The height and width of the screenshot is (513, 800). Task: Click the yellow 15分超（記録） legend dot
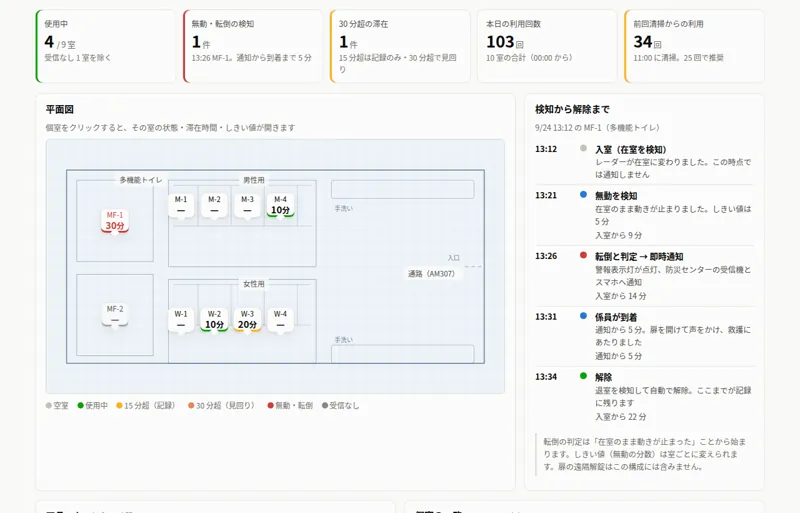[119, 406]
